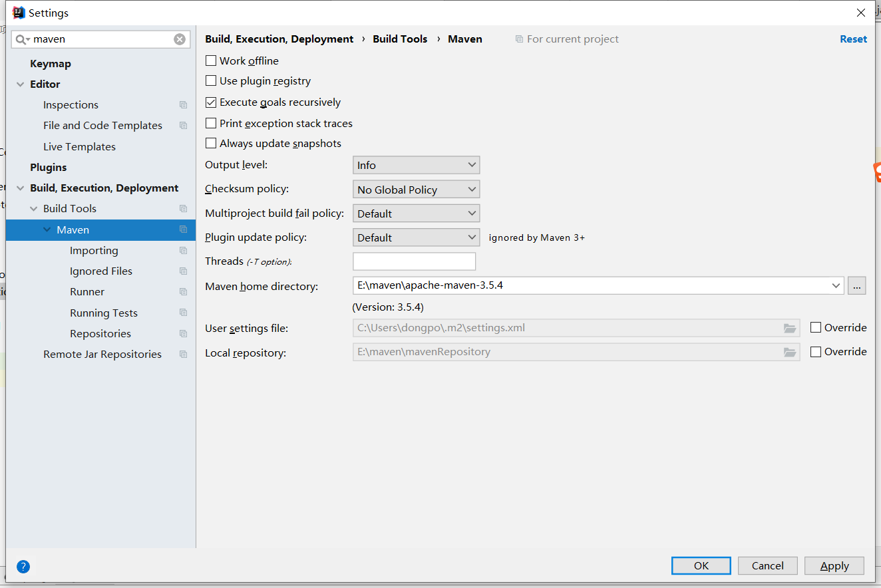Collapse the Editor tree node arrow
The width and height of the screenshot is (881, 588).
[21, 84]
